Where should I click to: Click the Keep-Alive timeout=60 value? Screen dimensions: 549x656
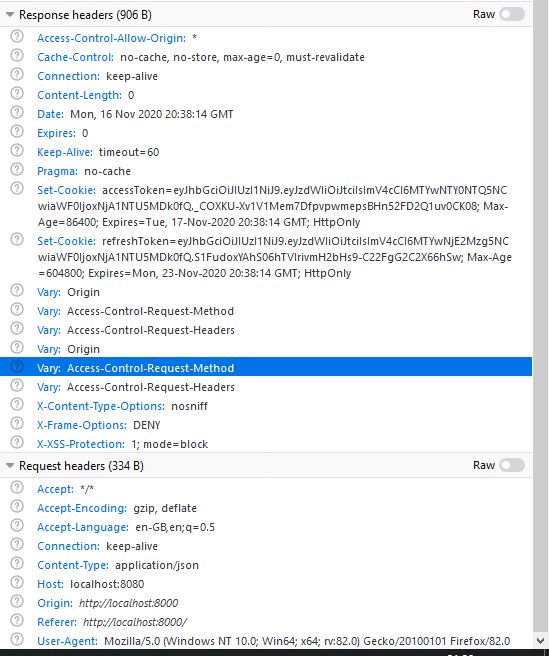(x=129, y=152)
